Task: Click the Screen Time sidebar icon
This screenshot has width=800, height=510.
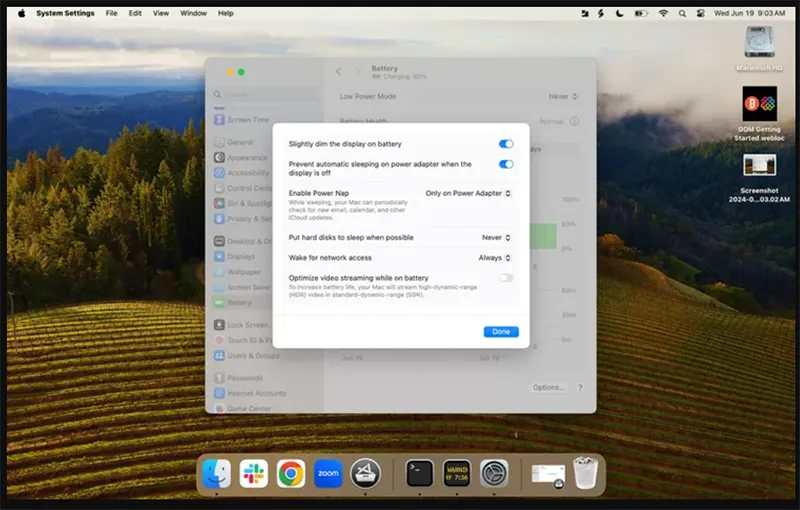Action: click(x=219, y=119)
